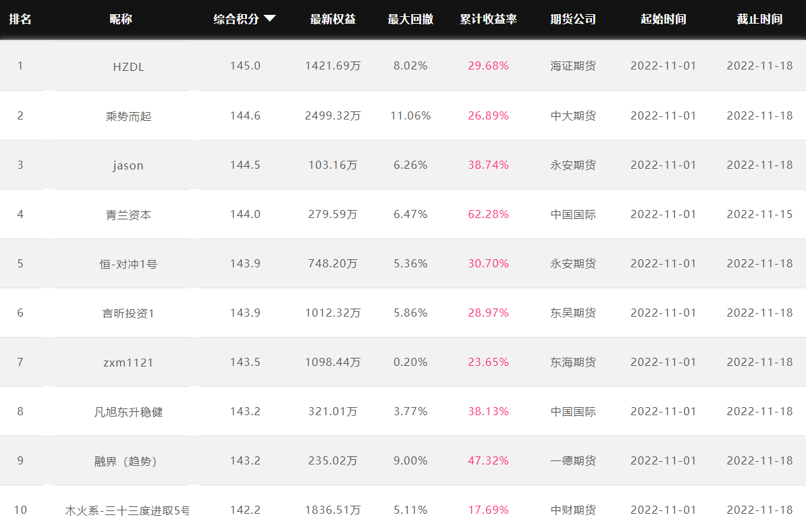806x532 pixels.
Task: Select the score 145.0
Action: pyautogui.click(x=245, y=65)
